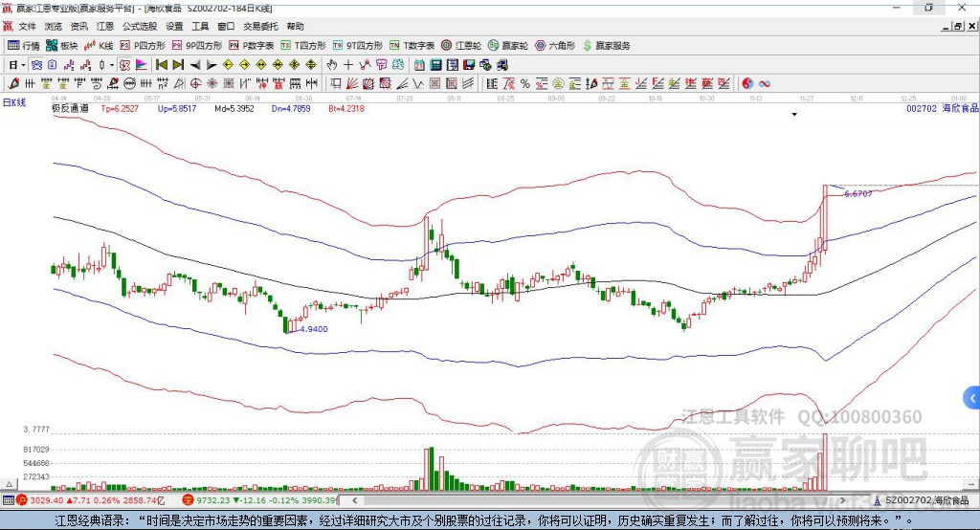The height and width of the screenshot is (530, 980).
Task: Switch to the K线 chart view
Action: point(99,46)
